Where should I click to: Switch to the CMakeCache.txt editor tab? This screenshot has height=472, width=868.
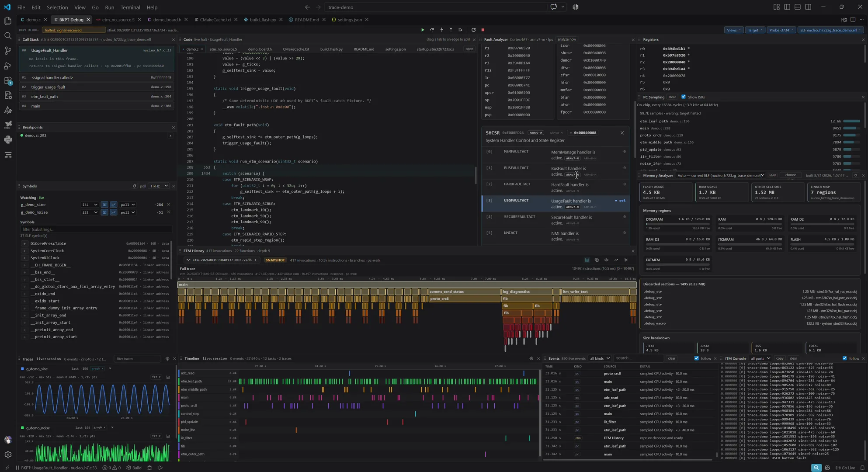(x=215, y=20)
